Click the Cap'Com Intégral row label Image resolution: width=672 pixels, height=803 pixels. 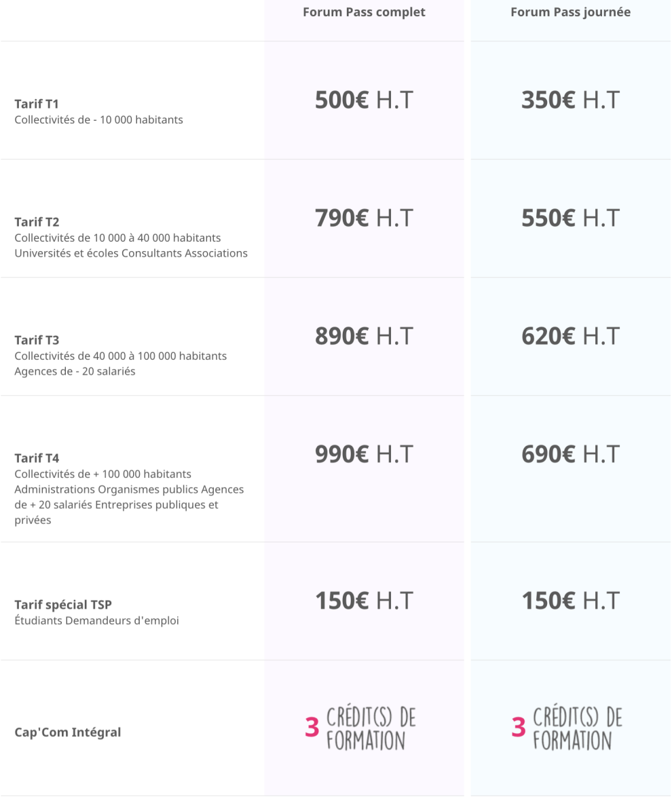coord(68,732)
